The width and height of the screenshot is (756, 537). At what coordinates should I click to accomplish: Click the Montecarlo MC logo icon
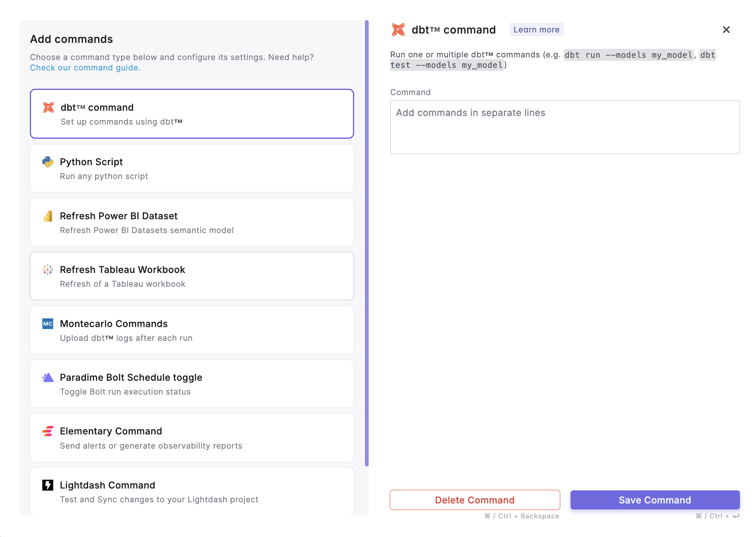click(x=48, y=324)
